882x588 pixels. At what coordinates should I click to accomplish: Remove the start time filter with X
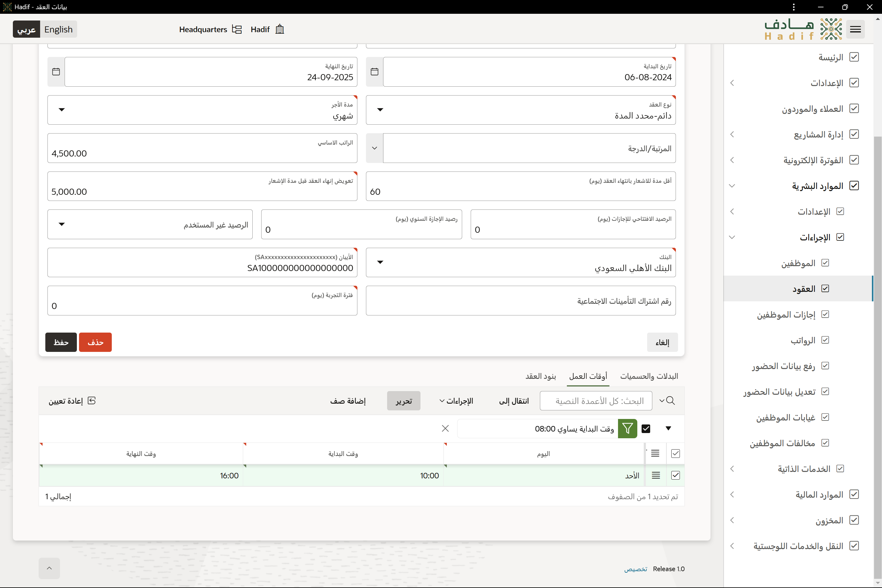pos(445,428)
